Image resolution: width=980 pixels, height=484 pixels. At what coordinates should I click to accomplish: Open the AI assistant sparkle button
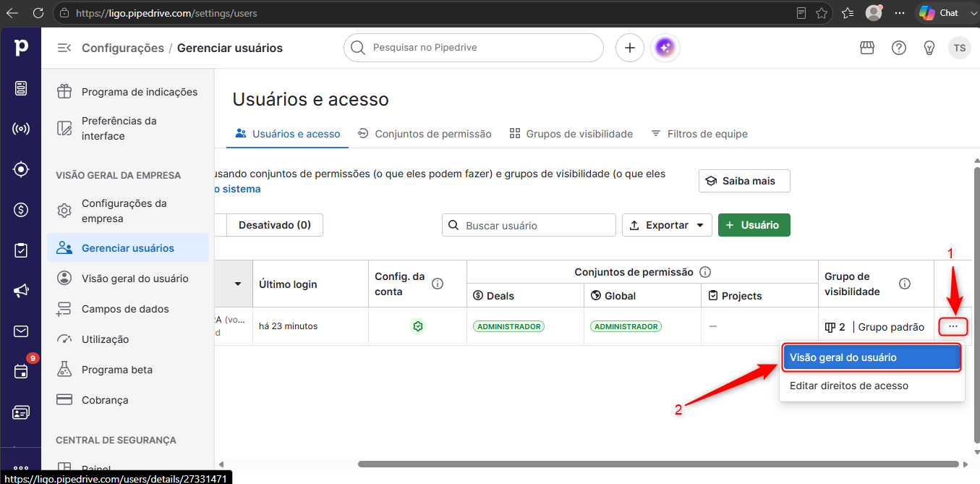point(665,48)
